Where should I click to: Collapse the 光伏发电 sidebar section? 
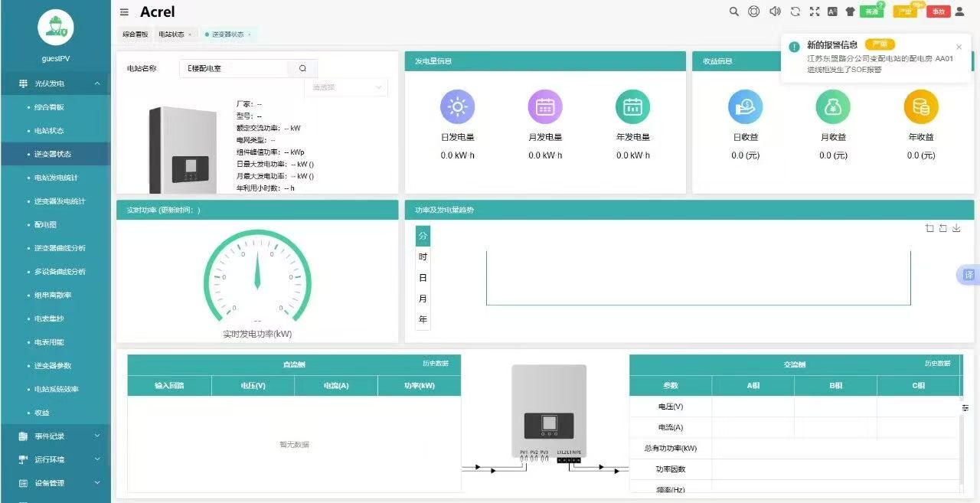55,83
